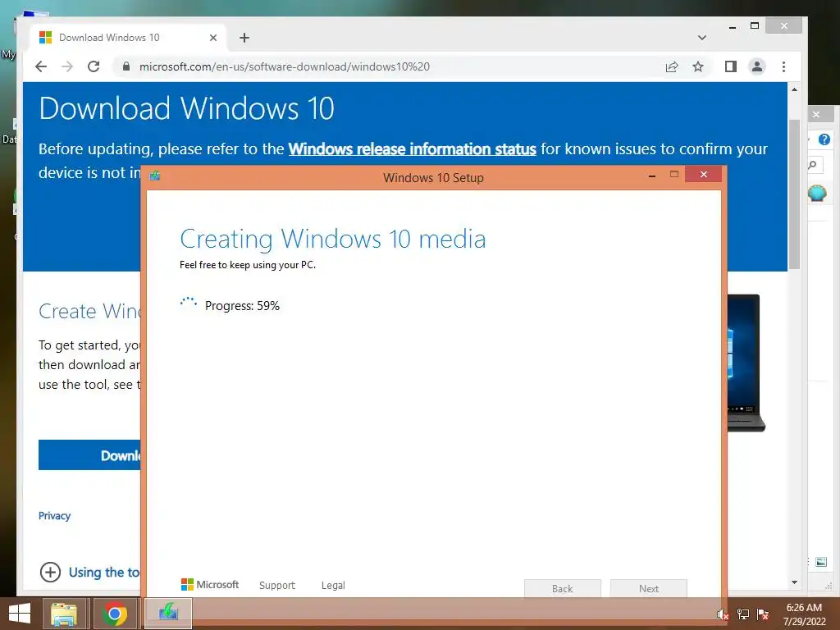Click the Creating Windows 10 media heading
The height and width of the screenshot is (630, 840).
[333, 239]
